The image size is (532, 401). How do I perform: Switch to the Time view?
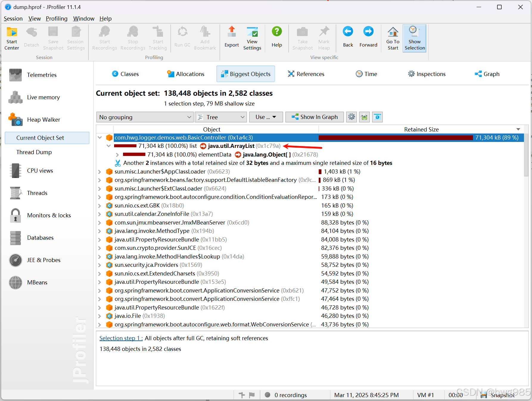(366, 74)
